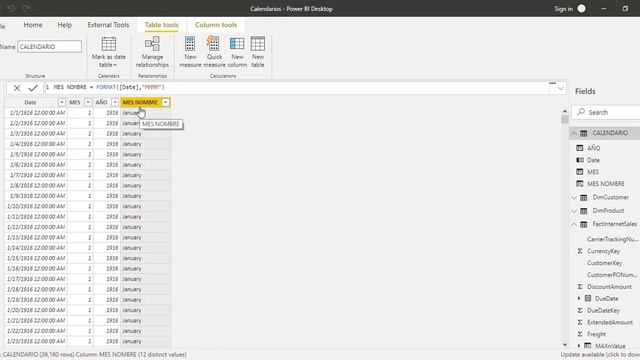The image size is (640, 360).
Task: Open the AÑO column filter dropdown
Action: 115,102
